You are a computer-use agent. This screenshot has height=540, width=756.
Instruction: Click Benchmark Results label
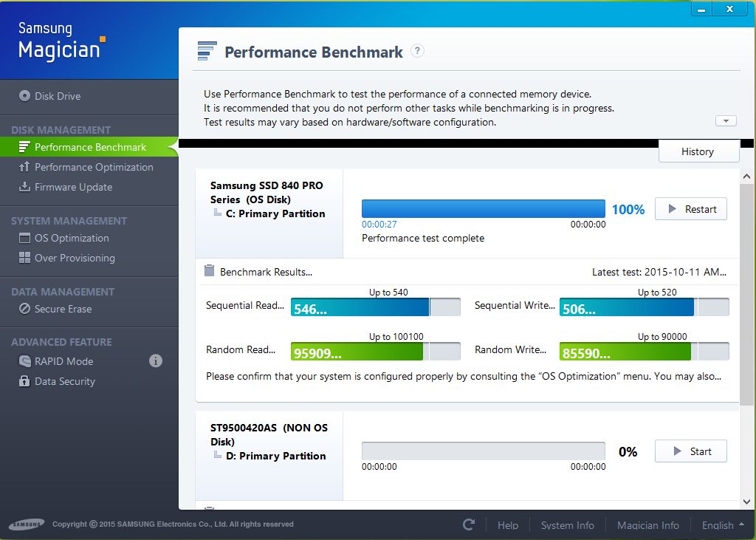tap(266, 272)
